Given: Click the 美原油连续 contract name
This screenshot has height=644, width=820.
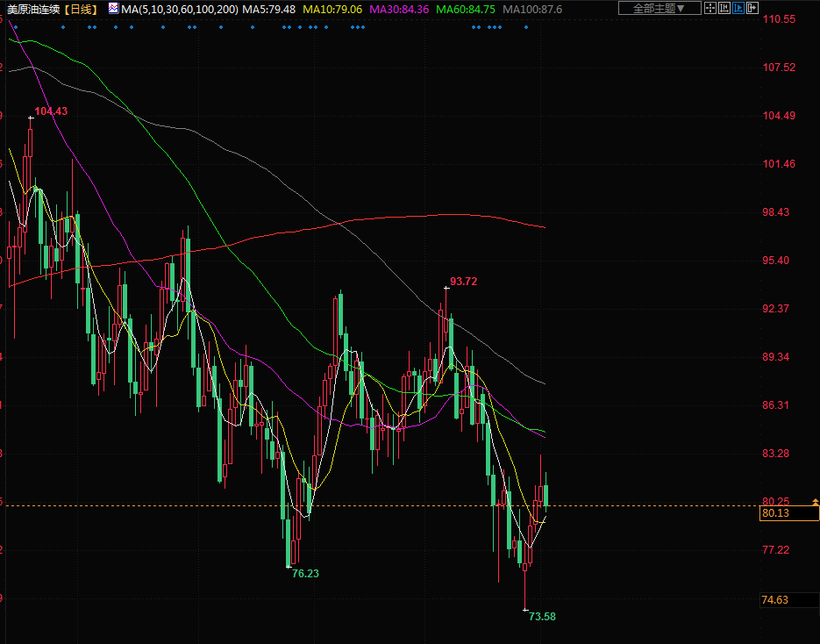Looking at the screenshot, I should 32,9.
